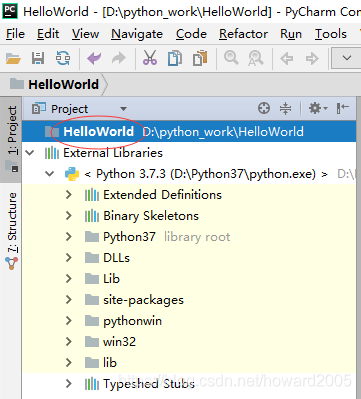Open the View menu
The width and height of the screenshot is (361, 399).
pyautogui.click(x=85, y=34)
